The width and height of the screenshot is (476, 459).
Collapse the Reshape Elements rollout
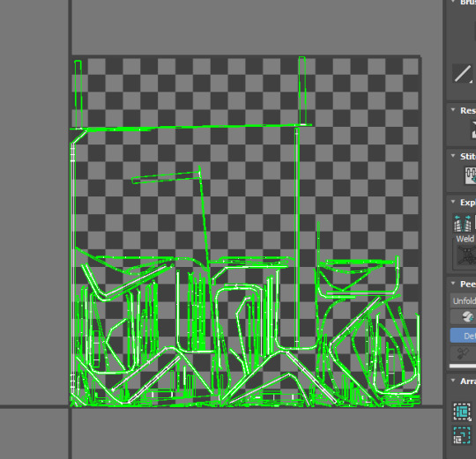coord(453,110)
